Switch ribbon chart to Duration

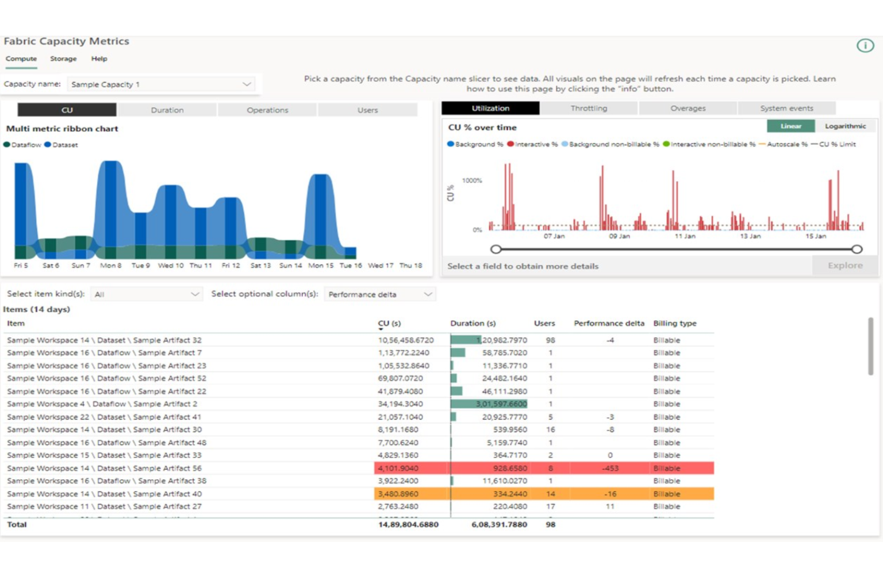[x=167, y=110]
